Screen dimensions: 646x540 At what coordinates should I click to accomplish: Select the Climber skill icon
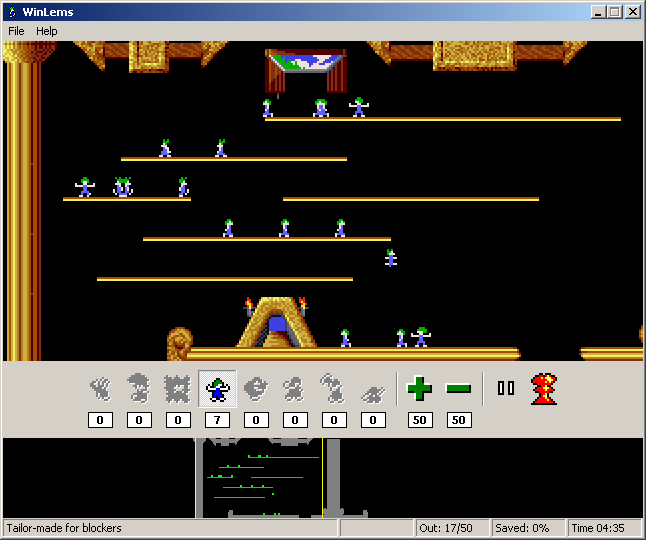pyautogui.click(x=100, y=389)
